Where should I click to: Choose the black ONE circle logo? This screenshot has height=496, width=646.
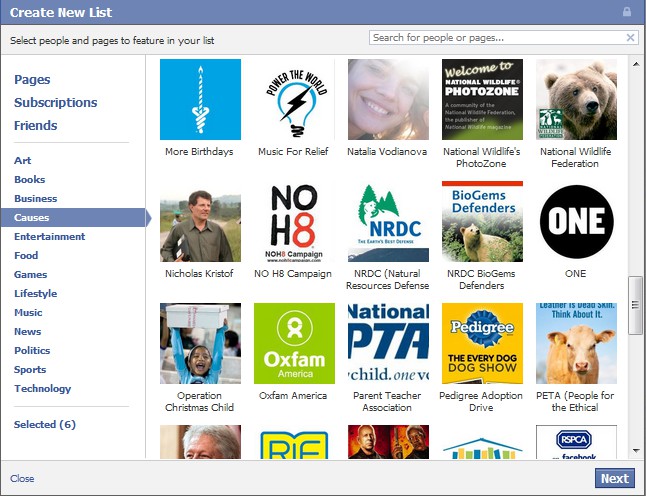[576, 221]
